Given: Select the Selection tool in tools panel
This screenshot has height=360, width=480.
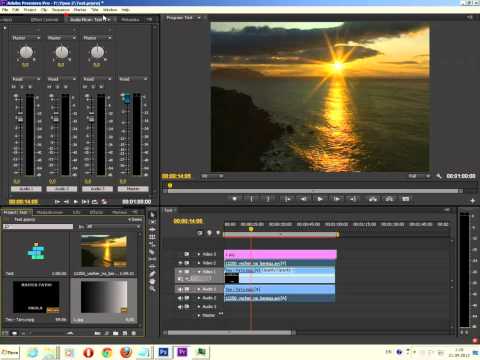Looking at the screenshot, I should click(152, 215).
